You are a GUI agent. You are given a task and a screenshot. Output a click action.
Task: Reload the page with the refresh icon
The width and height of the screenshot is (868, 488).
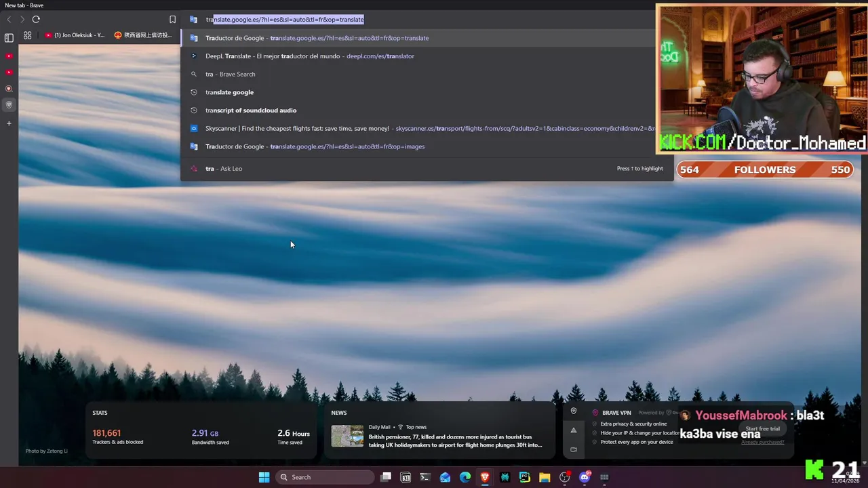36,20
